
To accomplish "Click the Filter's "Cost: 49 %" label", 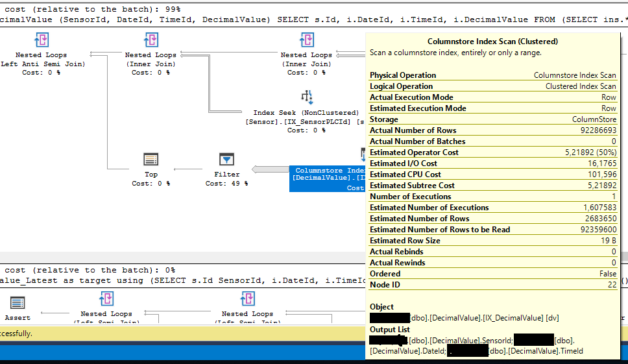I will 226,184.
